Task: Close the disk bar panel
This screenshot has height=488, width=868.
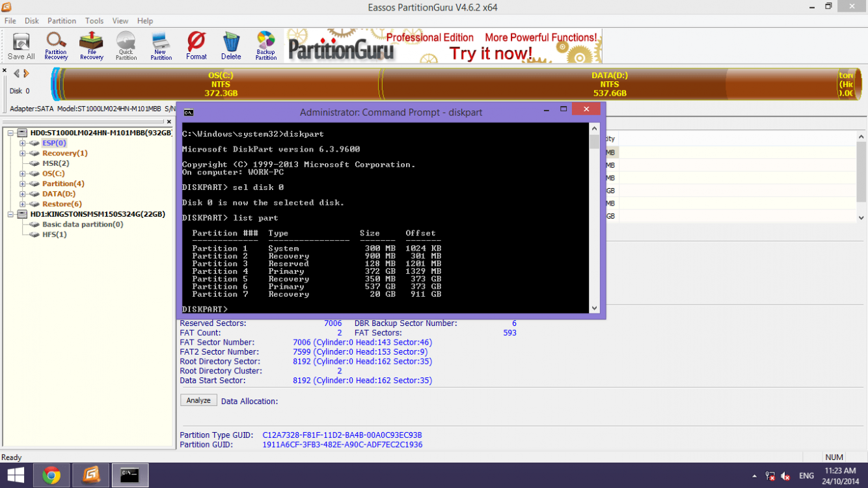Action: [x=4, y=70]
